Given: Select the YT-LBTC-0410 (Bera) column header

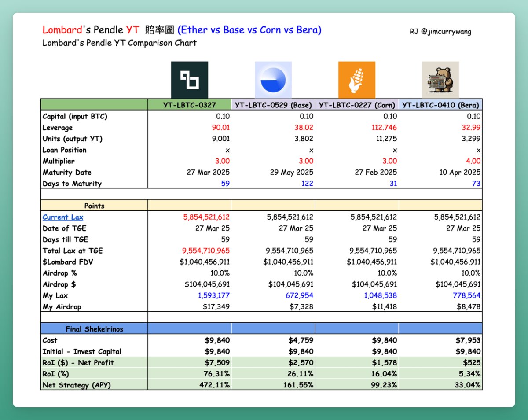Looking at the screenshot, I should (x=440, y=105).
